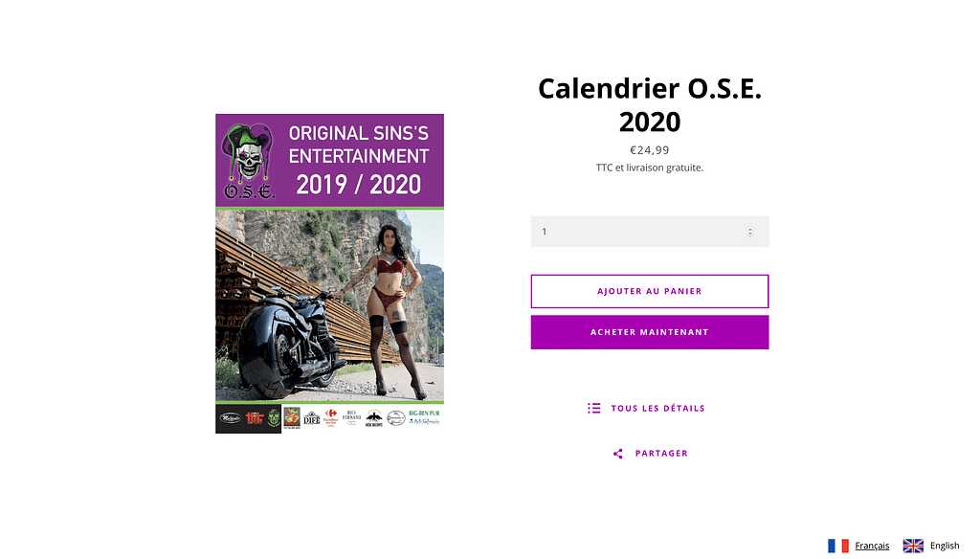Screen dimensions: 980x559
Task: Click the French flag icon
Action: 838,546
